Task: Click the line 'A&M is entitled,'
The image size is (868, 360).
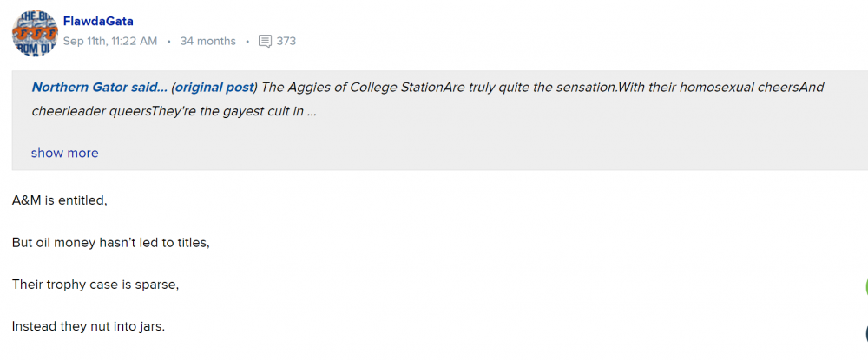Action: click(x=59, y=200)
